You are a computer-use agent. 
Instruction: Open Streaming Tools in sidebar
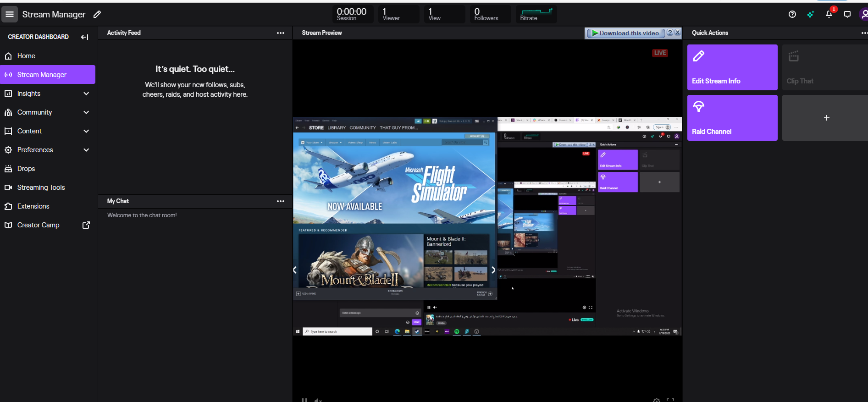point(41,187)
